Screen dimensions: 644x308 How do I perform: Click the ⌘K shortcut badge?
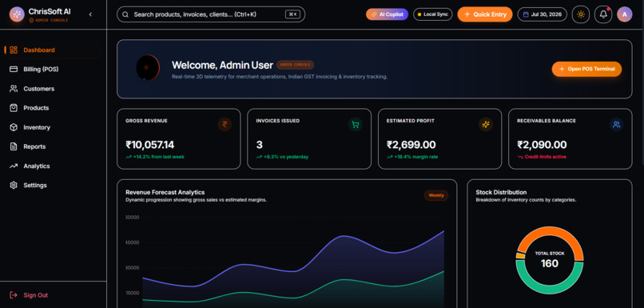pyautogui.click(x=292, y=14)
